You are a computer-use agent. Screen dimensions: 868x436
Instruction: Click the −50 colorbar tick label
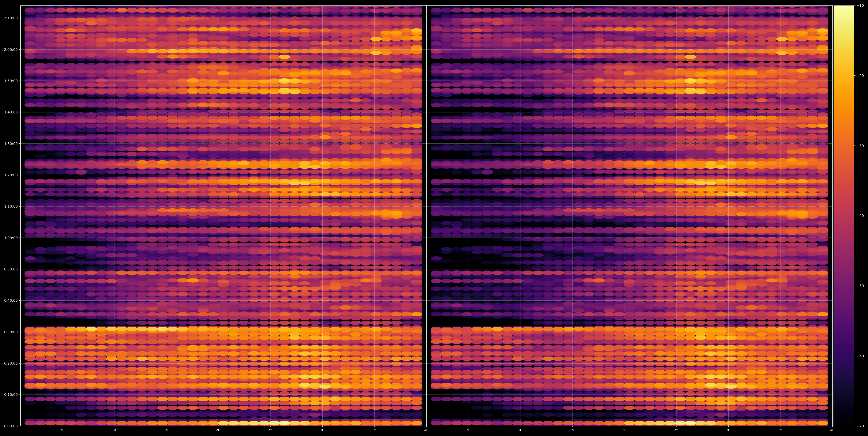[860, 286]
